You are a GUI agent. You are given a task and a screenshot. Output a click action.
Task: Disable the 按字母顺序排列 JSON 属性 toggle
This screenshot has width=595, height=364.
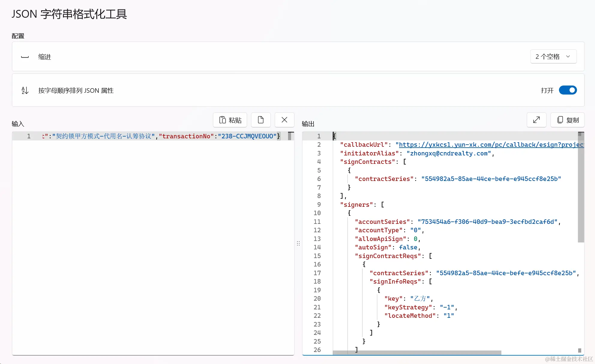pyautogui.click(x=568, y=90)
